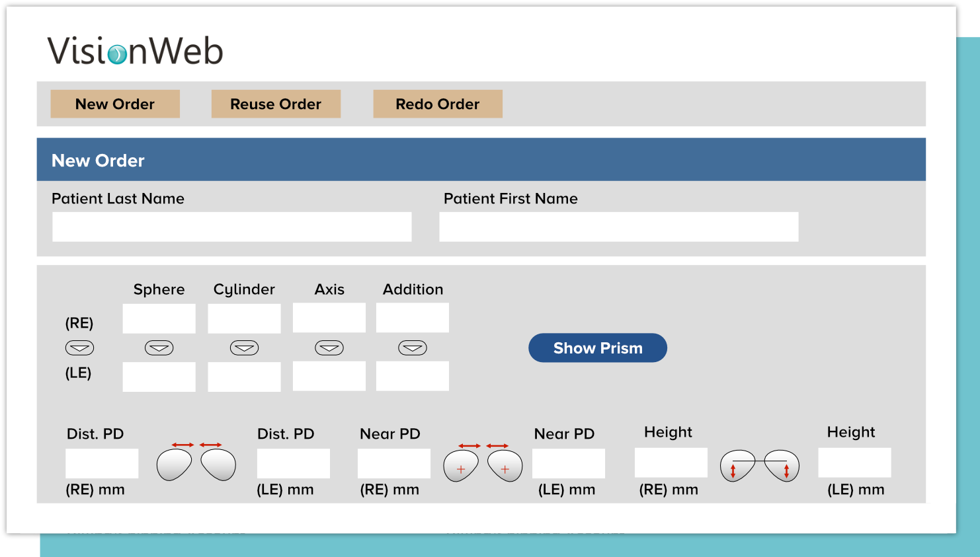Viewport: 980px width, 557px height.
Task: Click the VisionWeb logo
Action: point(134,52)
